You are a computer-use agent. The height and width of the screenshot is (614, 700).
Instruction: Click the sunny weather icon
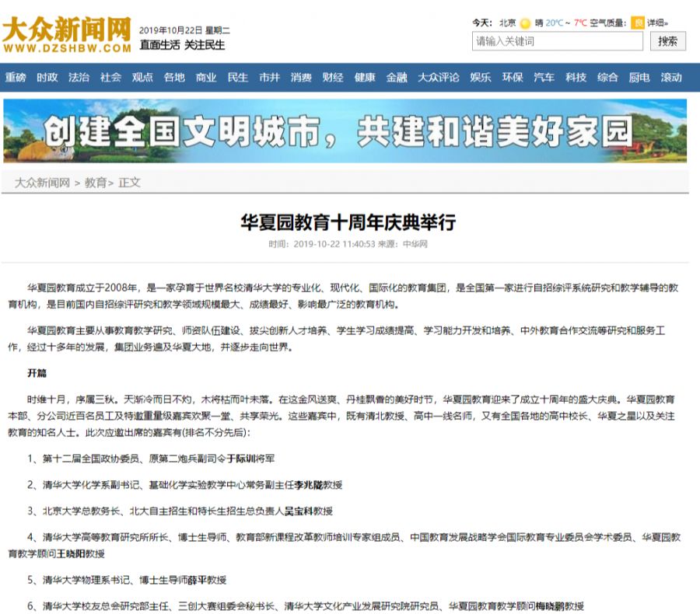(526, 23)
